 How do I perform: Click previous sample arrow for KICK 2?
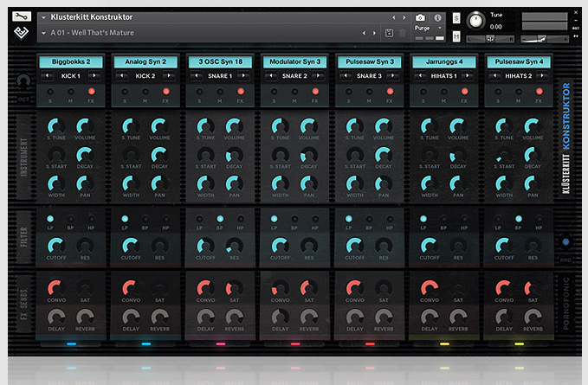[x=122, y=75]
